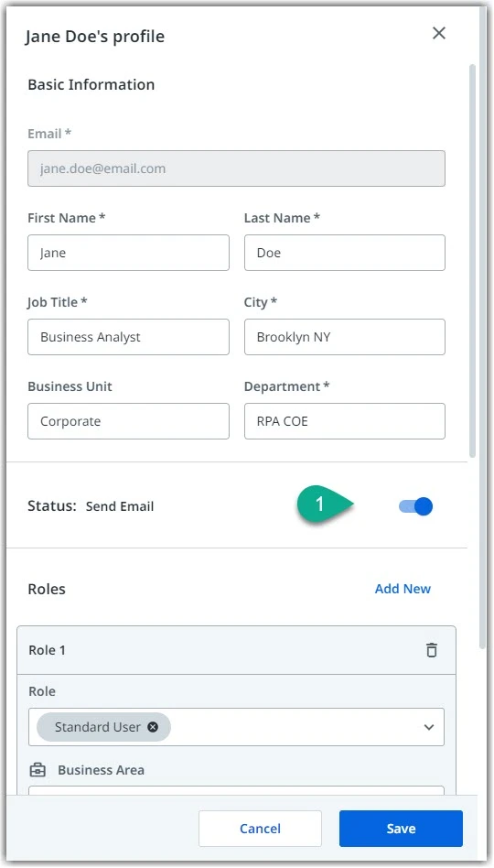Focus the First Name field

(x=128, y=253)
